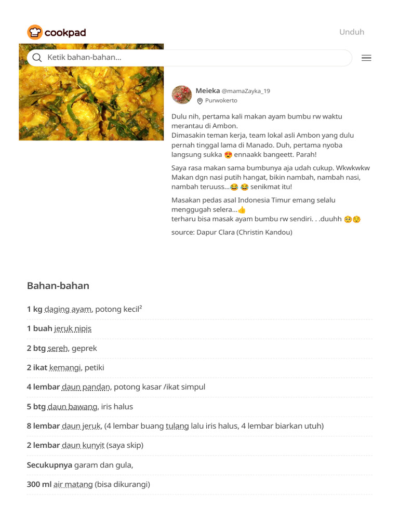Select the kemangi ingredient link
399x532 pixels.
pos(65,367)
